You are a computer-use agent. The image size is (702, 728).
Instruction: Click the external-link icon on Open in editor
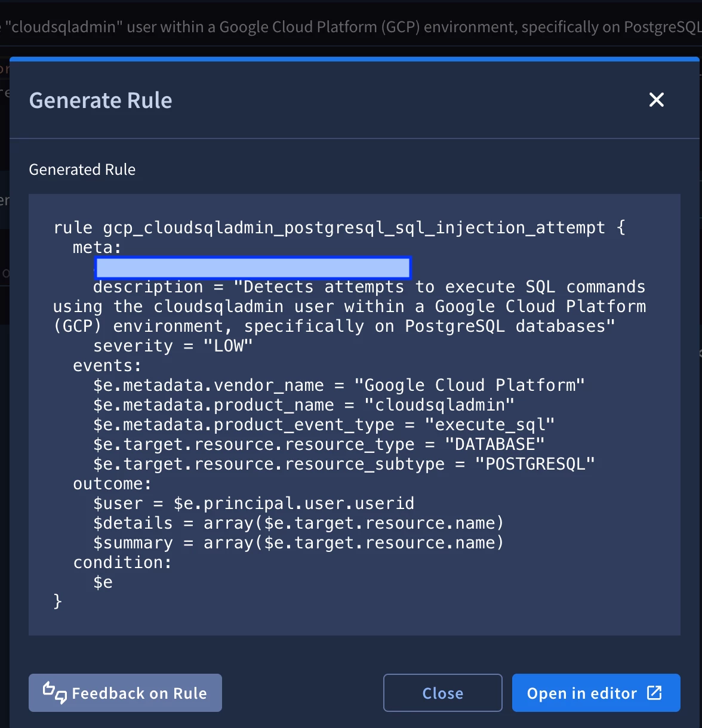tap(655, 692)
